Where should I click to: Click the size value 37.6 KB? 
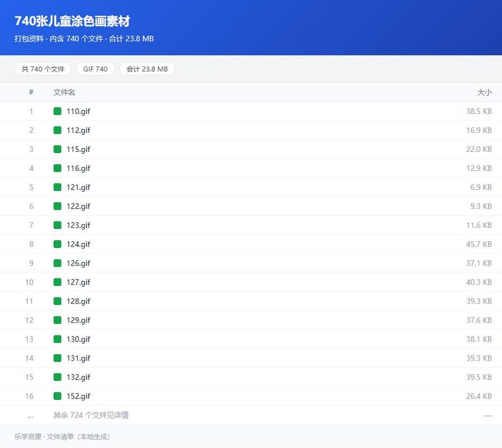(x=479, y=320)
